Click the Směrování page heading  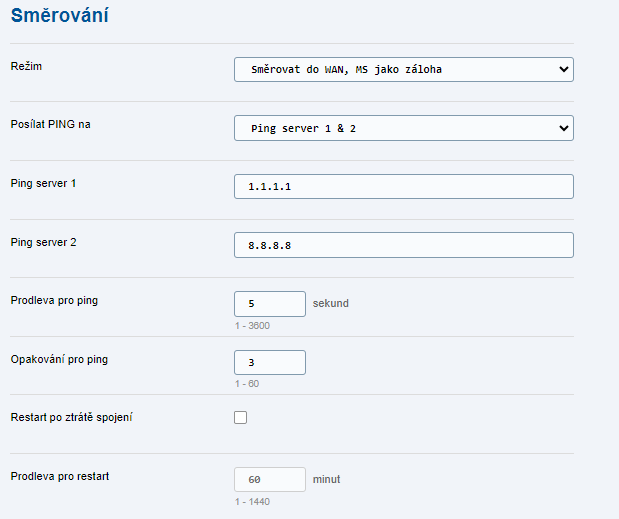[60, 16]
